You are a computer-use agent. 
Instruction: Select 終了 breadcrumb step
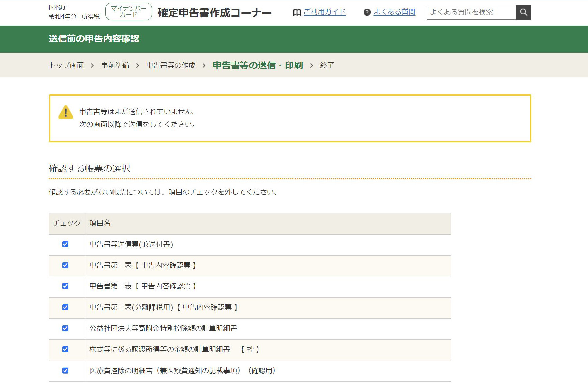(x=327, y=65)
